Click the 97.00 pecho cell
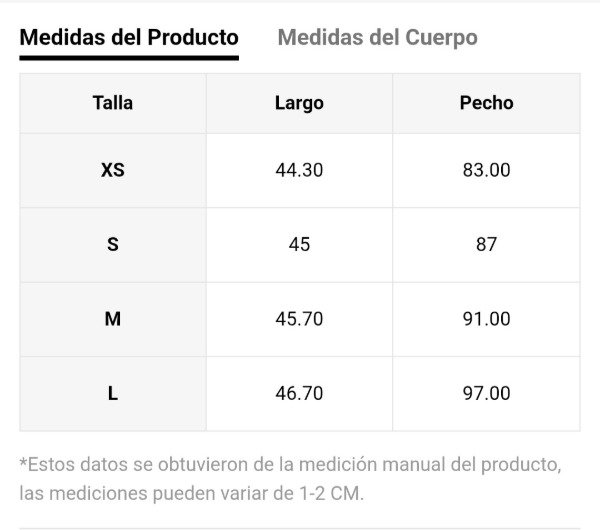 pyautogui.click(x=486, y=393)
